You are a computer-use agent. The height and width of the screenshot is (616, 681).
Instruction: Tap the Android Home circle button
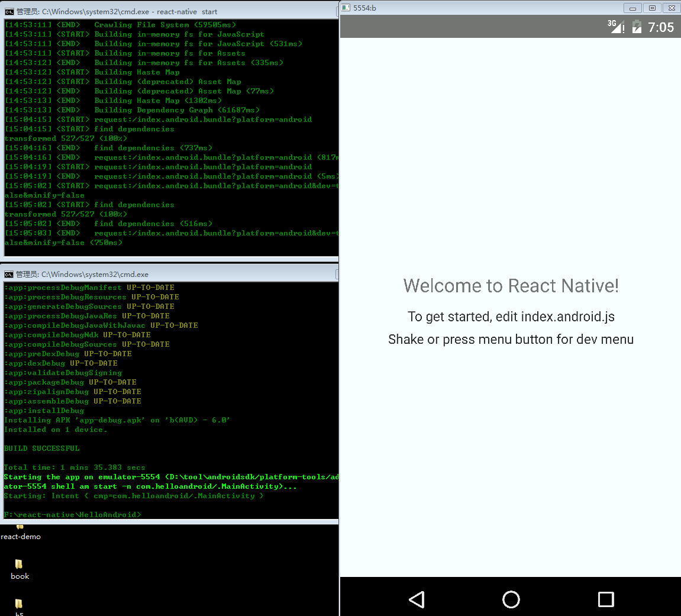(511, 599)
